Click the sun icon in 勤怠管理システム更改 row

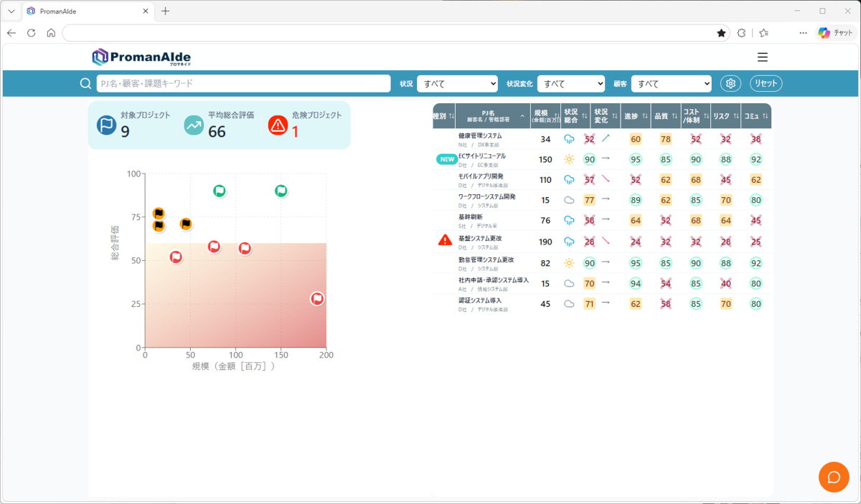pos(570,263)
